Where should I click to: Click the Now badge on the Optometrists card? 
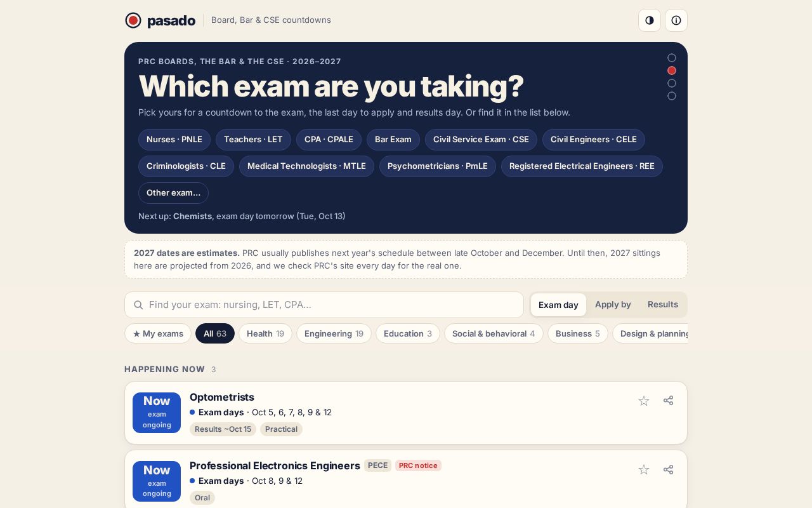coord(157,413)
